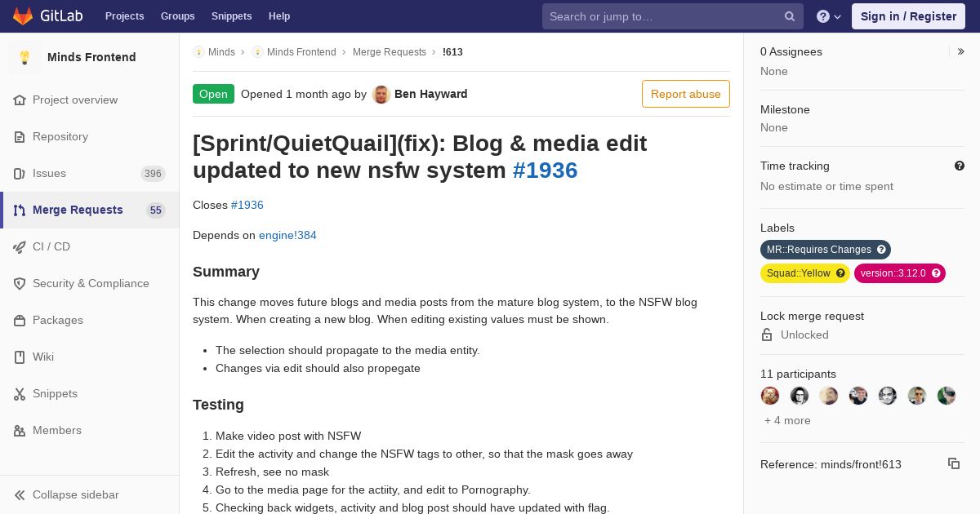
Task: Open issue #1936 link in title
Action: click(x=545, y=170)
